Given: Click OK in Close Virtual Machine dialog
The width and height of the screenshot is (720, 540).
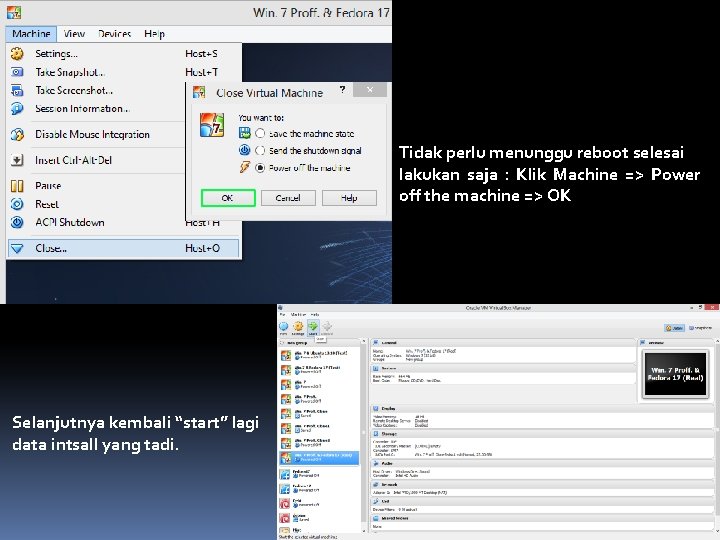Looking at the screenshot, I should [x=228, y=198].
